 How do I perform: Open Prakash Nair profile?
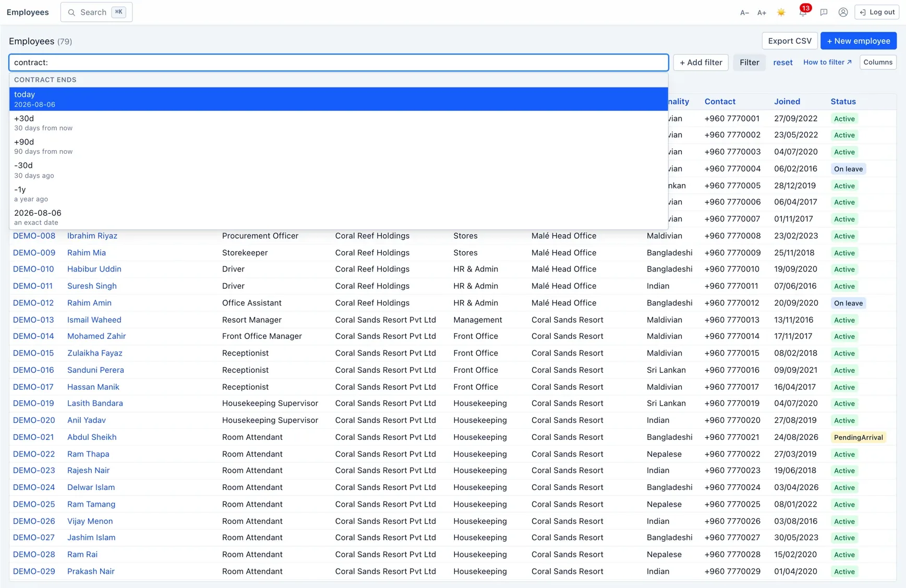coord(91,571)
